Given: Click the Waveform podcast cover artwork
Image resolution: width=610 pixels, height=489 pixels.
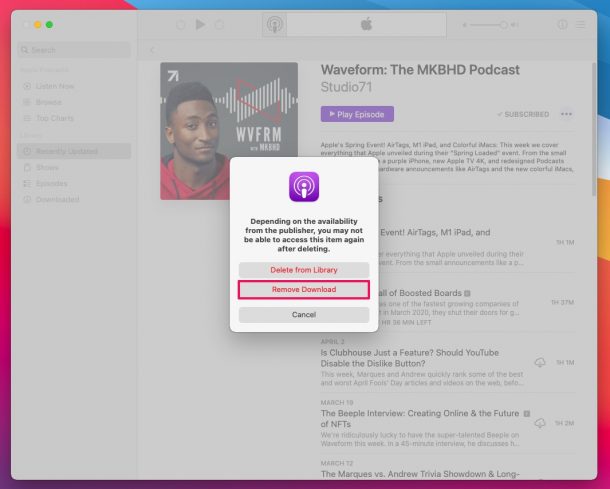Looking at the screenshot, I should pos(229,131).
